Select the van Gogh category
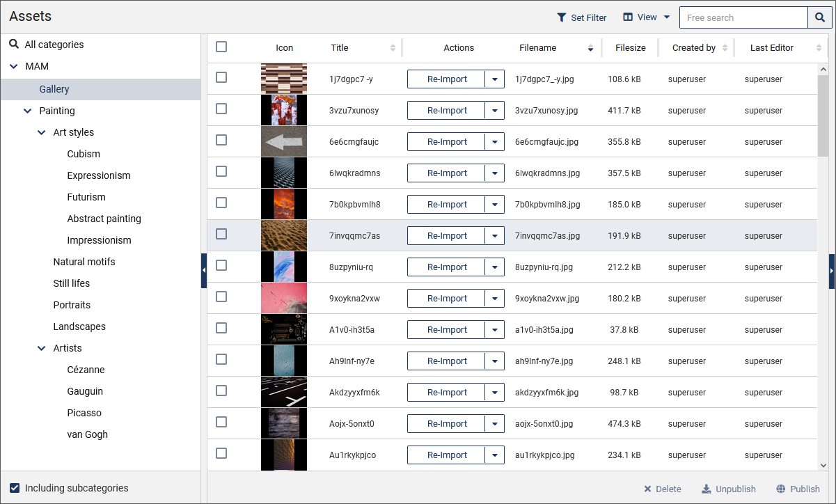The image size is (836, 504). click(88, 434)
